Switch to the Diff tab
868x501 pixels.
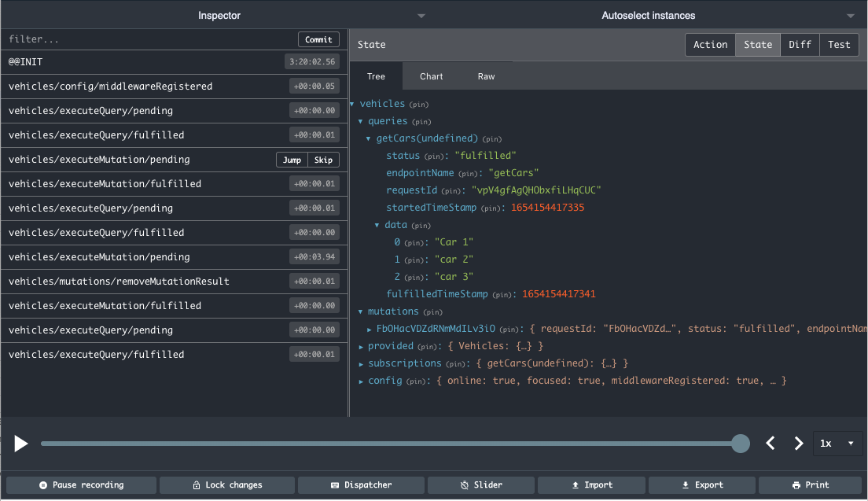pyautogui.click(x=800, y=45)
